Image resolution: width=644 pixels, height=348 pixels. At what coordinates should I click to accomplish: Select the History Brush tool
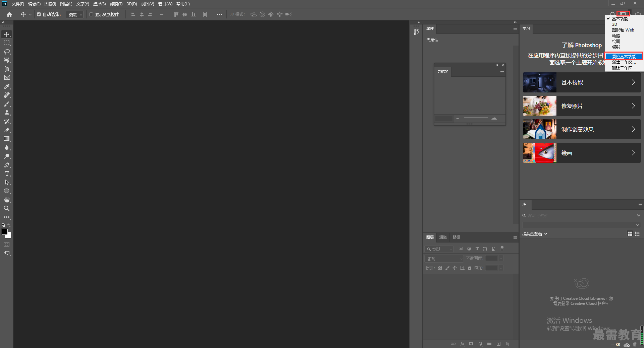click(x=7, y=121)
